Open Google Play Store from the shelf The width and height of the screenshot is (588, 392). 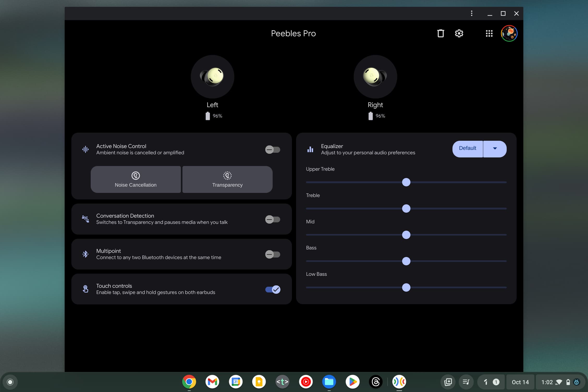pos(352,382)
